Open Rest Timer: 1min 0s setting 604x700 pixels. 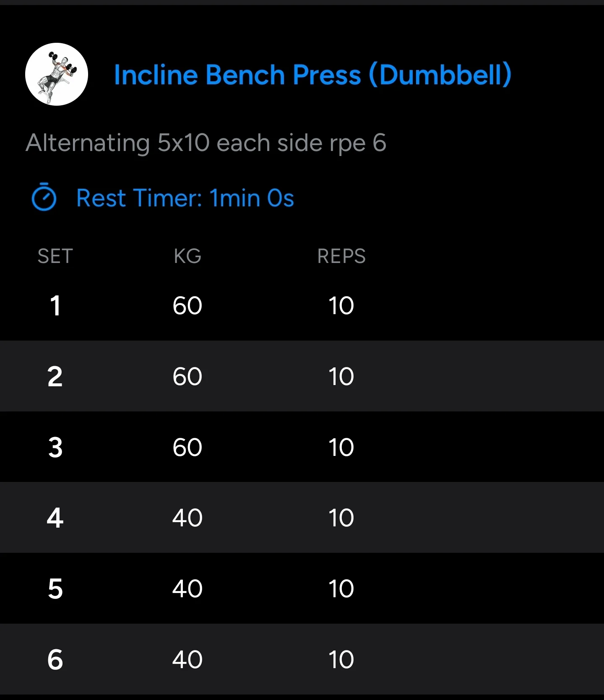point(185,198)
